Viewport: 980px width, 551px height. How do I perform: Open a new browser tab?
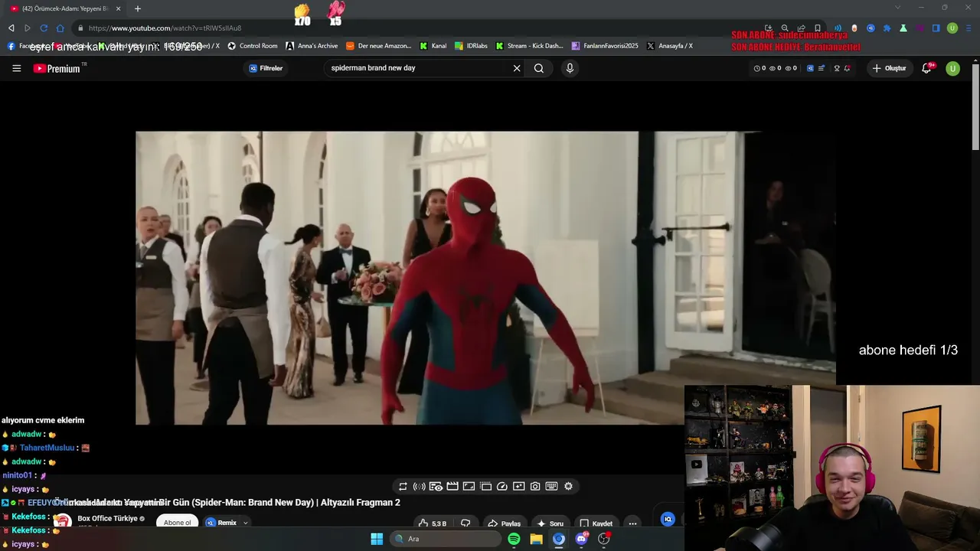[x=138, y=8]
